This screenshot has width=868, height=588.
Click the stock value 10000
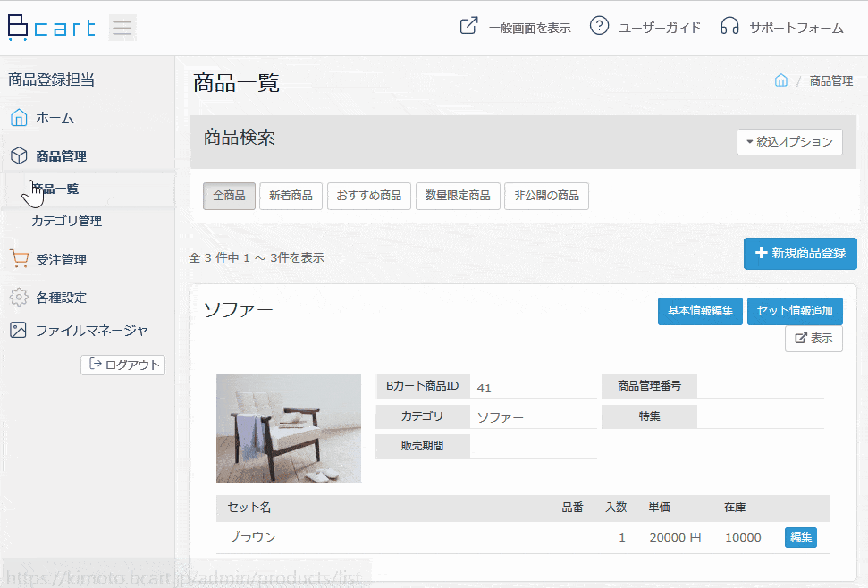click(743, 538)
